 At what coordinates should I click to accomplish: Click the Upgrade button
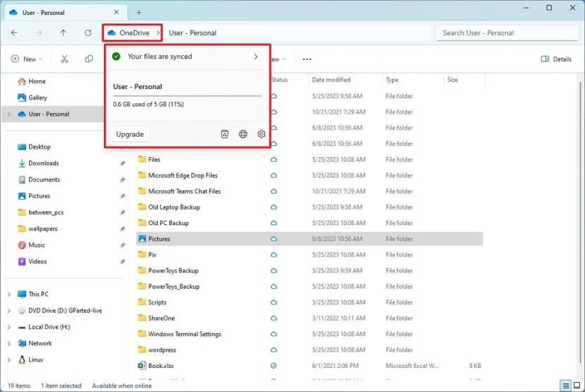(x=130, y=134)
